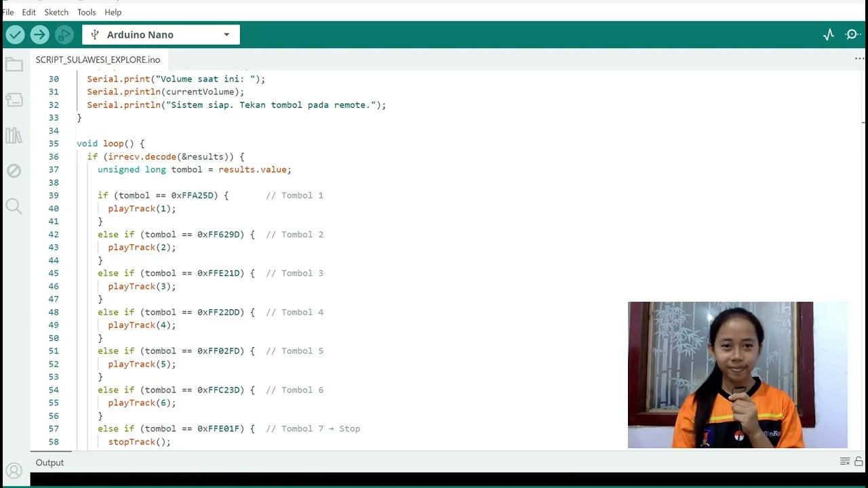Start the debugger with the Debug button

tap(64, 35)
